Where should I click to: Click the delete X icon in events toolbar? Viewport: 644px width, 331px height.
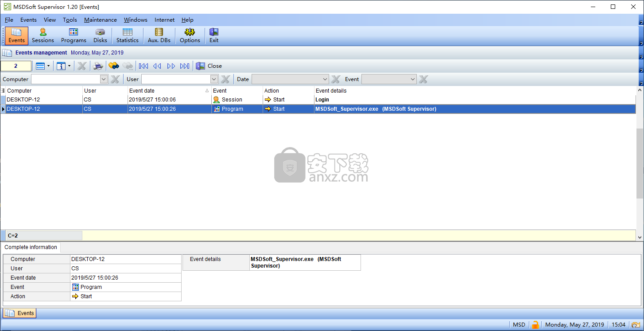point(82,66)
